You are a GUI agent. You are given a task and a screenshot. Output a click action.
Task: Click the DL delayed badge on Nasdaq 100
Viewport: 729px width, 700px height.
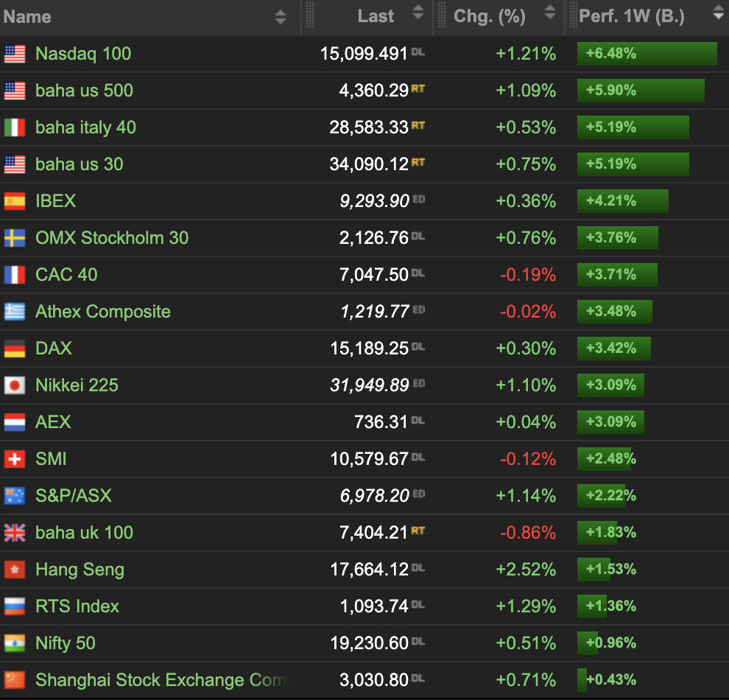click(x=418, y=52)
